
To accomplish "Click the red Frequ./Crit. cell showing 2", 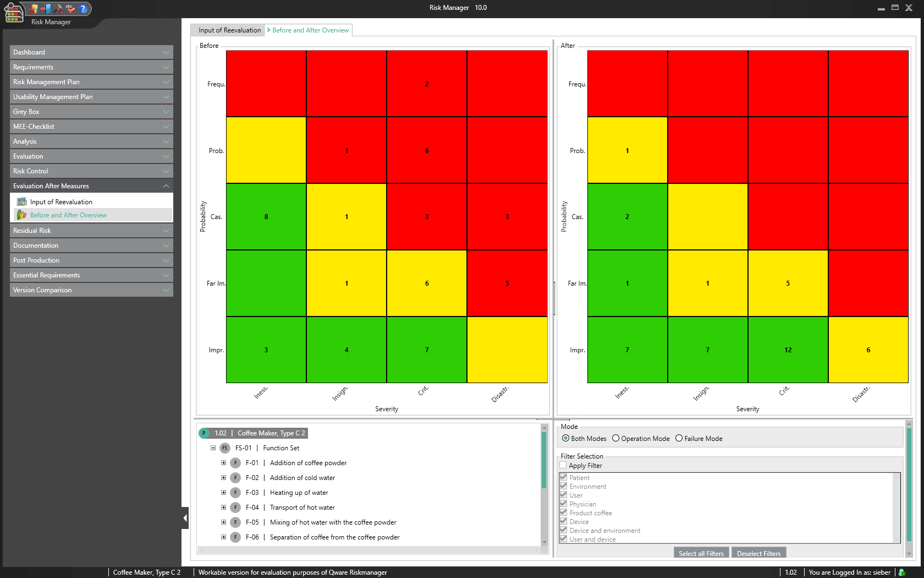I will pos(427,84).
